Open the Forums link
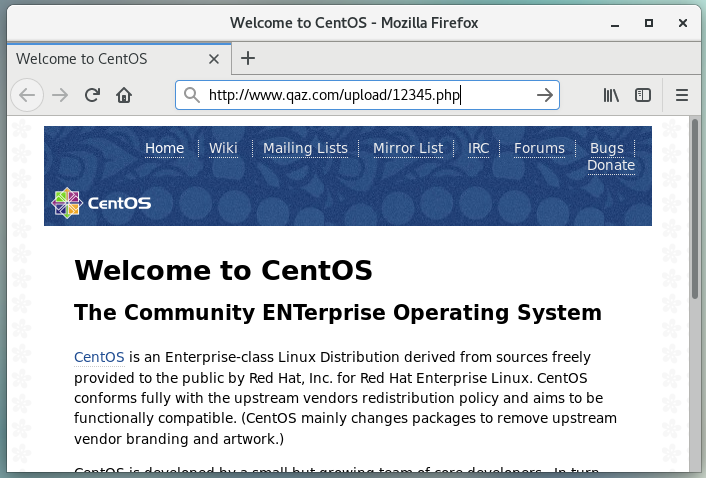Viewport: 706px width, 478px height. 539,148
